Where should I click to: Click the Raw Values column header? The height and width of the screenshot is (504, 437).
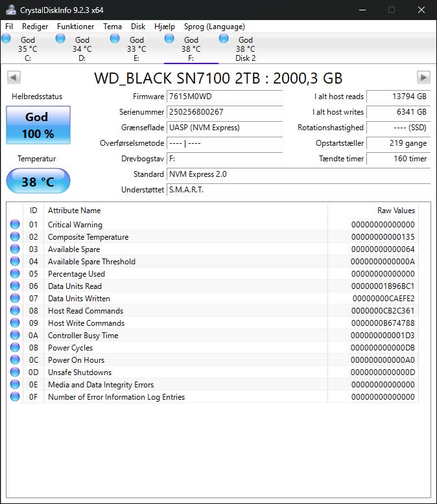click(396, 211)
